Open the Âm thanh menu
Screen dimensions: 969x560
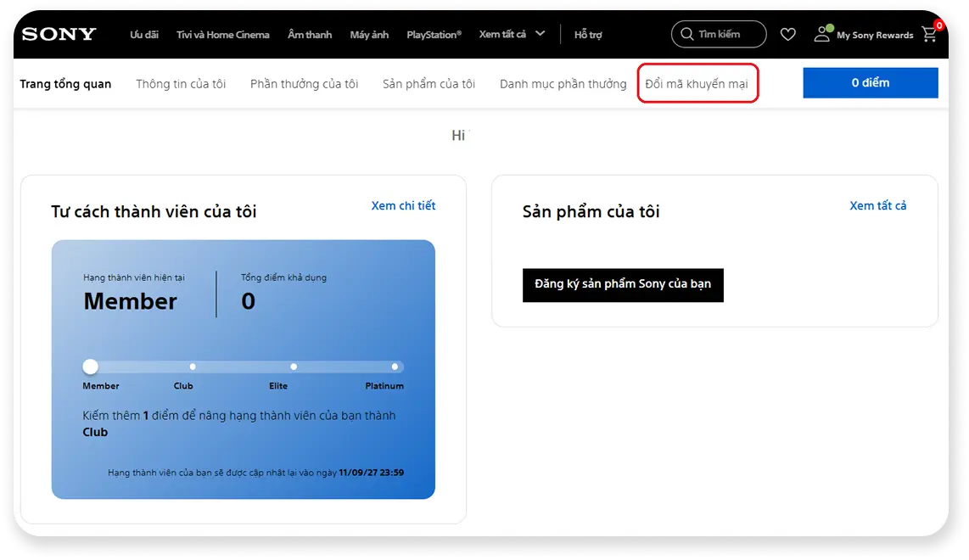tap(310, 35)
